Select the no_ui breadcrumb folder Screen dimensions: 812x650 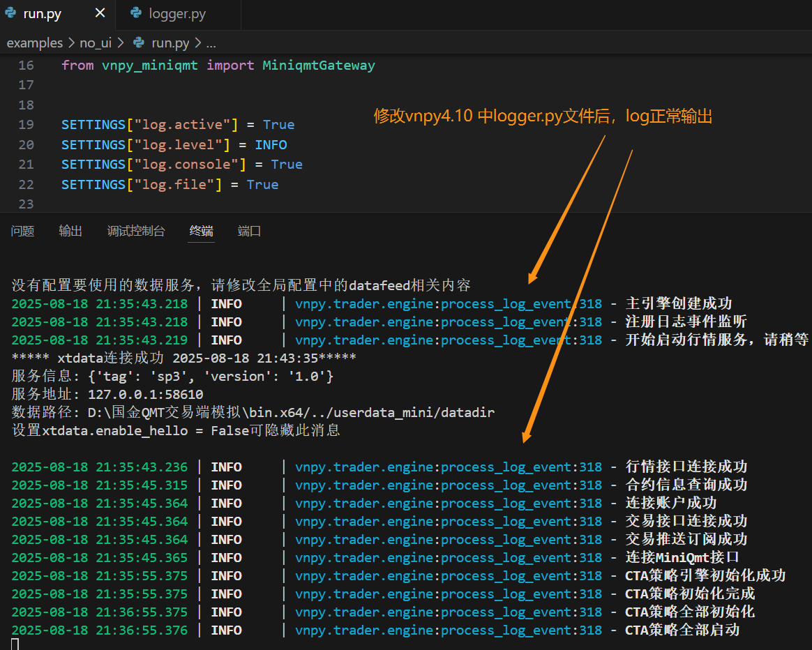pos(96,43)
